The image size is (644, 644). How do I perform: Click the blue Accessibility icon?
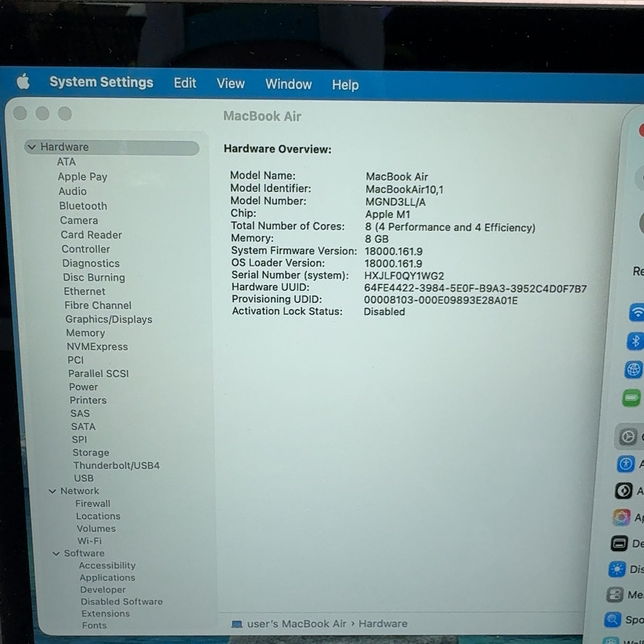click(626, 464)
